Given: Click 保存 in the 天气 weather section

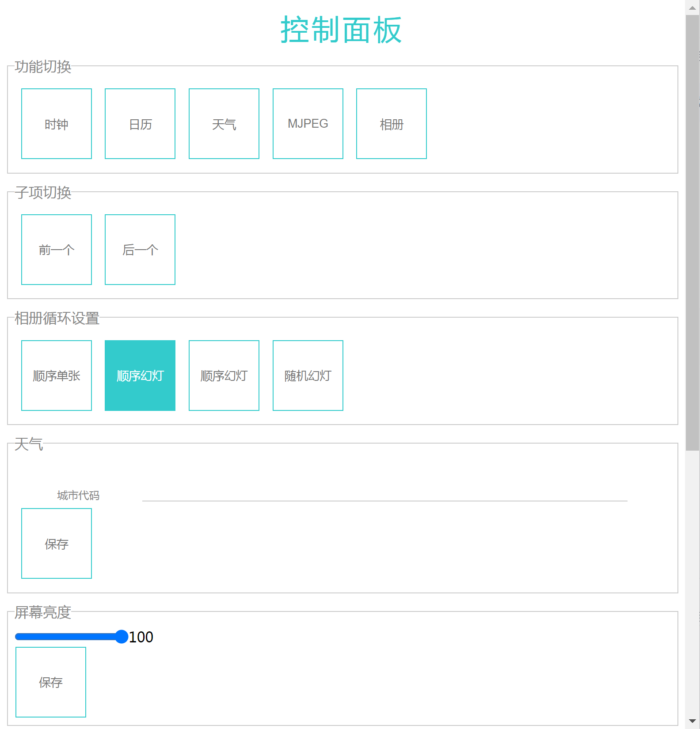Looking at the screenshot, I should point(56,544).
